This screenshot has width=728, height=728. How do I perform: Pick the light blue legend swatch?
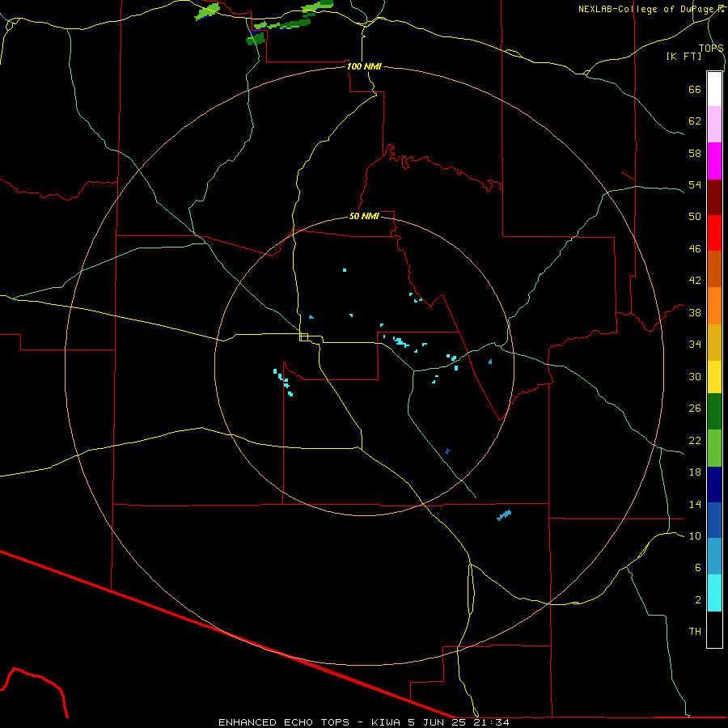click(714, 557)
